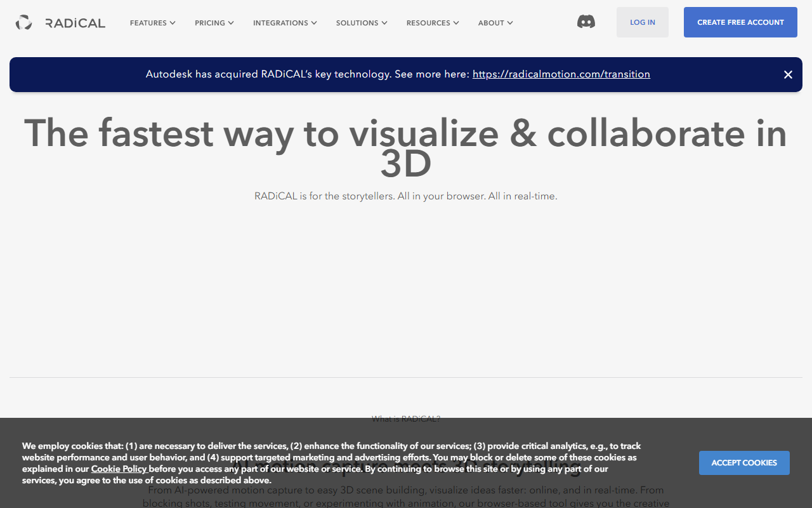
Task: Open the radicalmotion.com/transition link
Action: [561, 74]
